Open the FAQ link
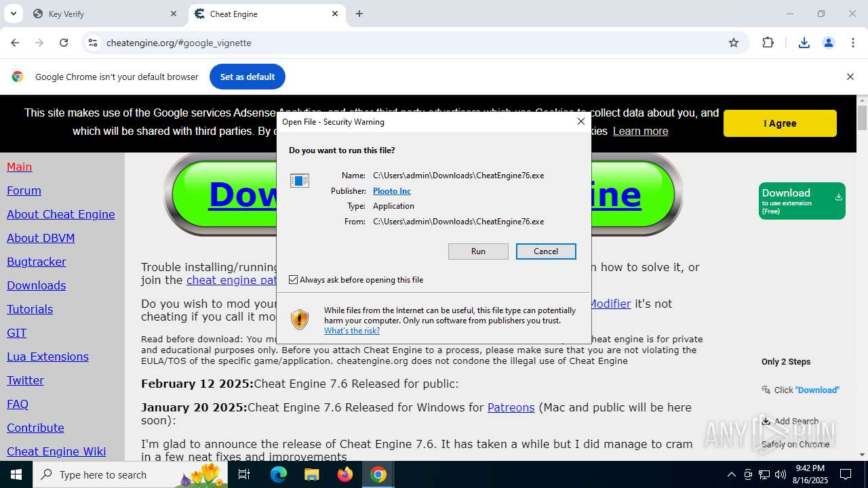868x488 pixels. coord(18,404)
